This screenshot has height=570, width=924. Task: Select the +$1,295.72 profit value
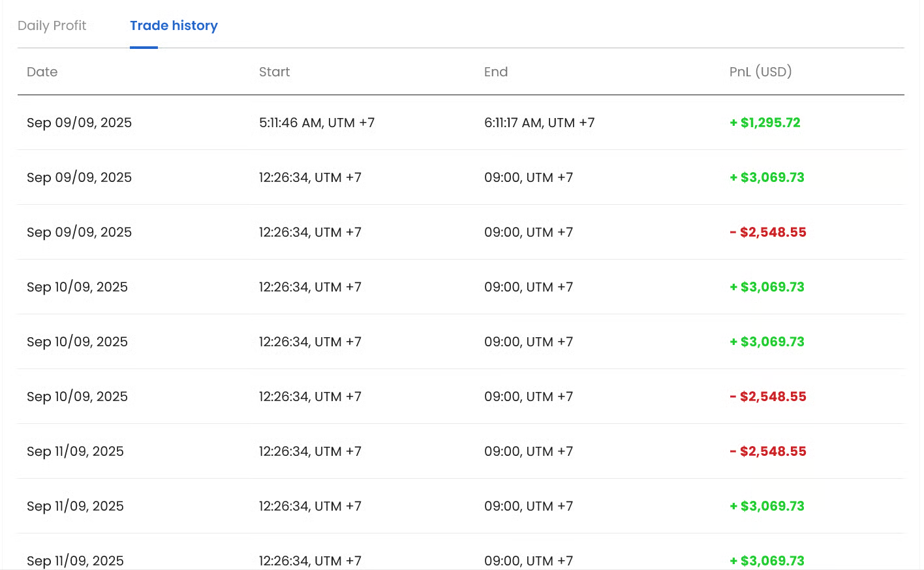[x=765, y=123]
